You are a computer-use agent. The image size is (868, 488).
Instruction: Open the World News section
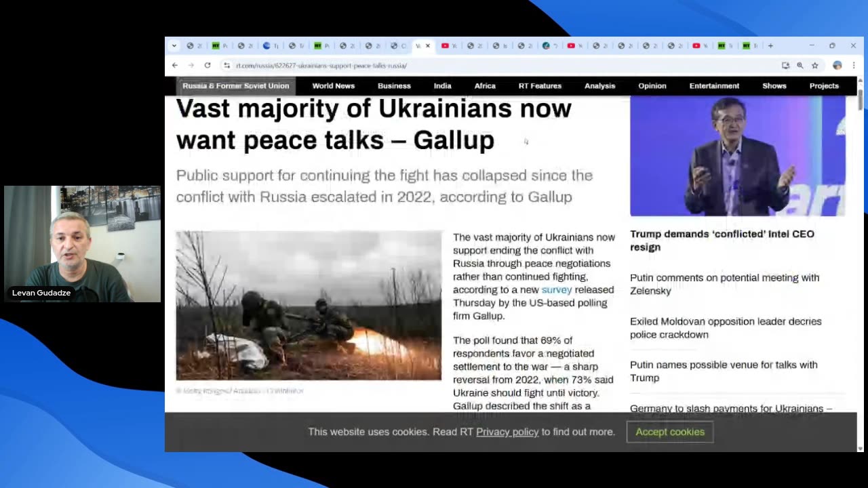(334, 86)
